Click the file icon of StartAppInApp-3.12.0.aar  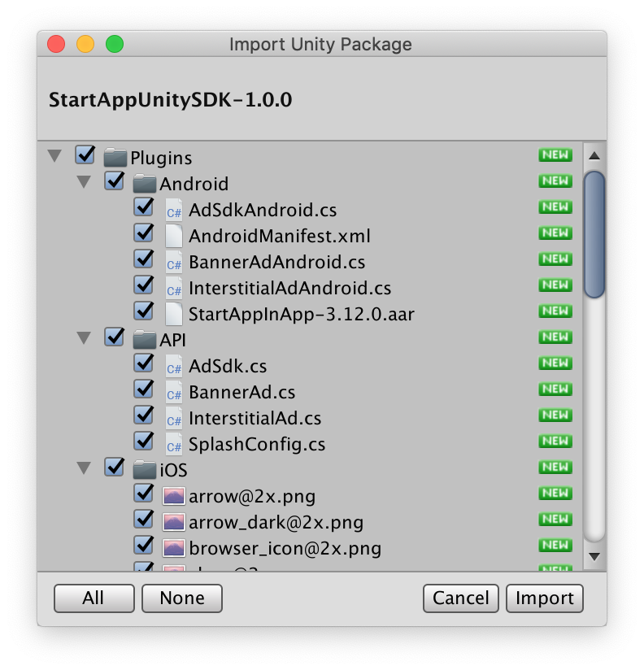click(x=174, y=314)
